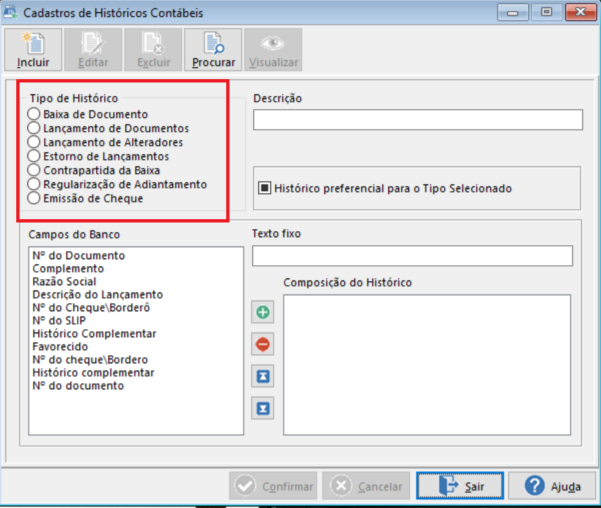Select 'Histórico complementar' lowercase entry
601x508 pixels.
click(x=94, y=373)
